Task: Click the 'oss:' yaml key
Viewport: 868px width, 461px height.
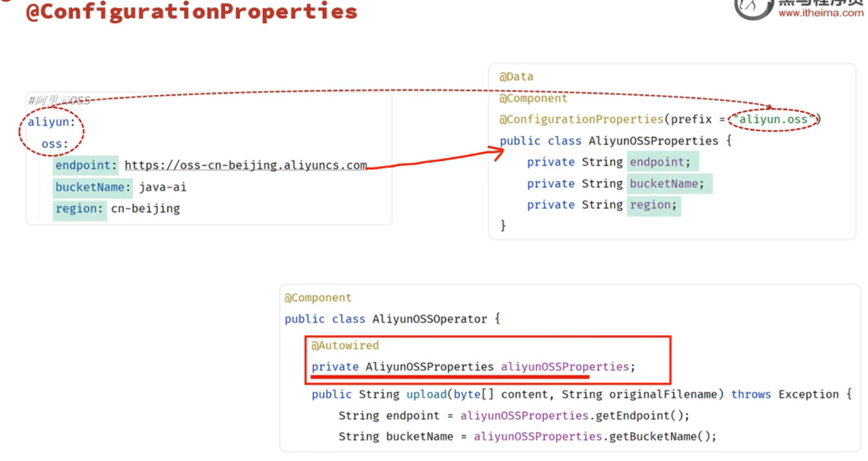Action: point(55,144)
